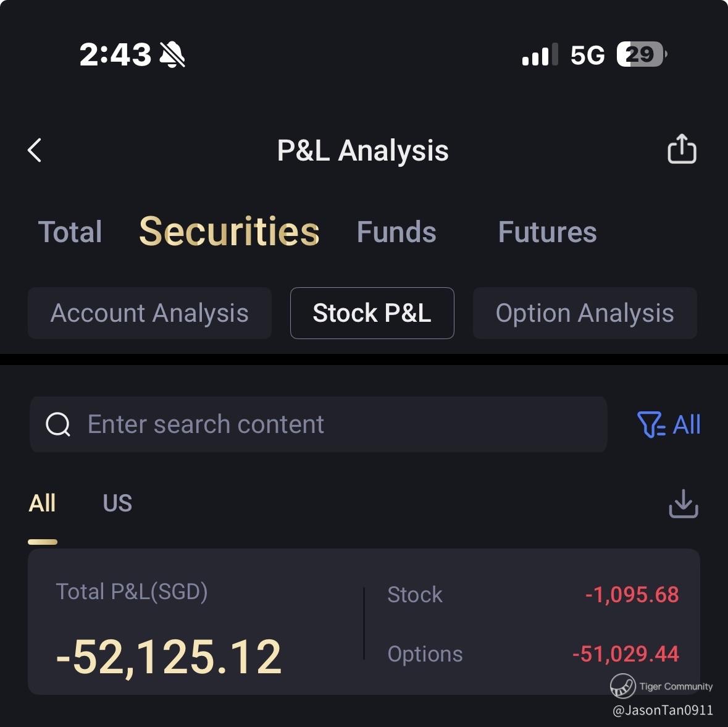
Task: Select the Account Analysis button
Action: click(149, 313)
